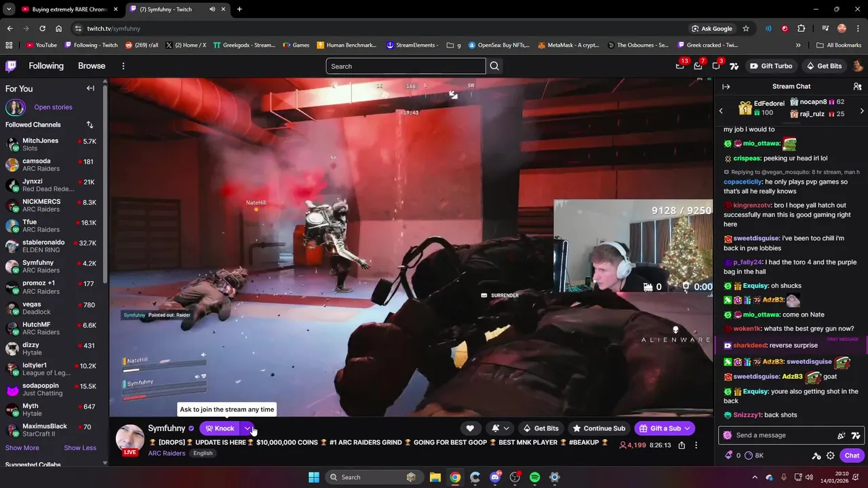Viewport: 868px width, 488px height.
Task: Open File Explorer from the taskbar
Action: tap(435, 477)
